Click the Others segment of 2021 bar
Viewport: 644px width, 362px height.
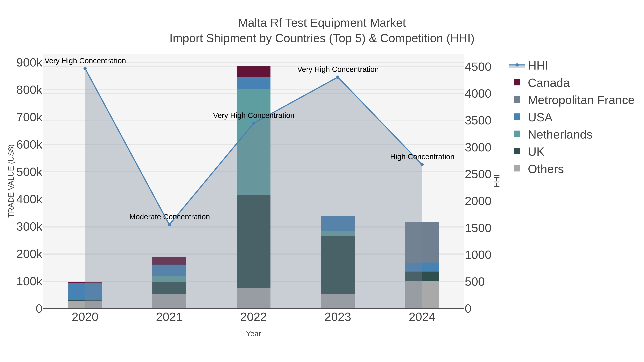[169, 301]
